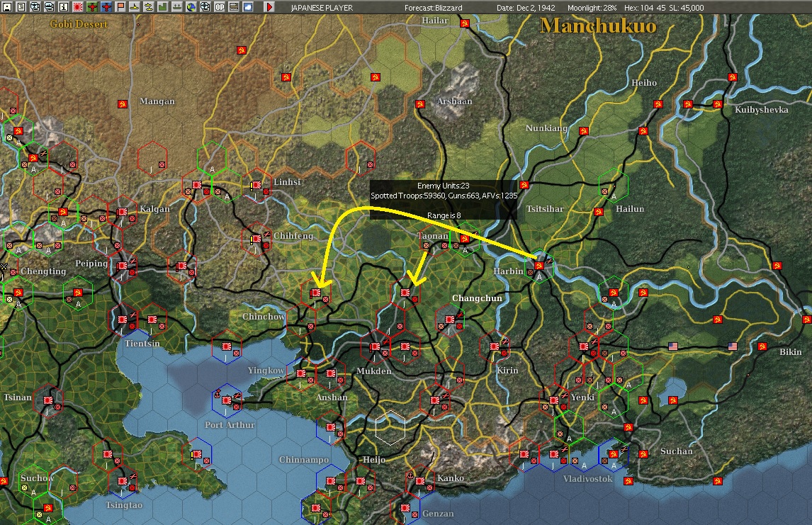This screenshot has height=525, width=812.
Task: Select the Japanese unit left of Kanko
Action: point(420,481)
